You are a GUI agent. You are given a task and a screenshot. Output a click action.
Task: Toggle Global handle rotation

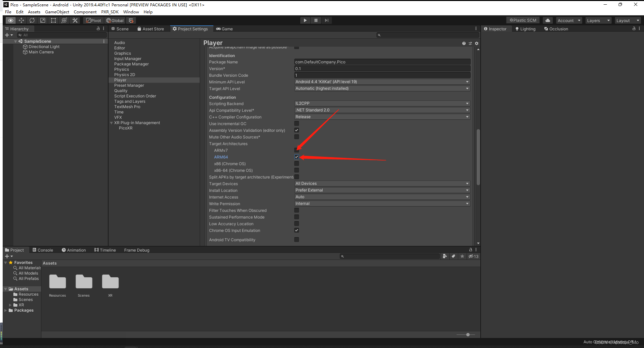pyautogui.click(x=115, y=20)
